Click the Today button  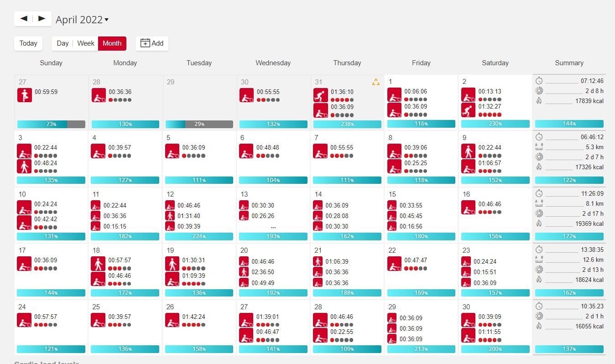(28, 43)
